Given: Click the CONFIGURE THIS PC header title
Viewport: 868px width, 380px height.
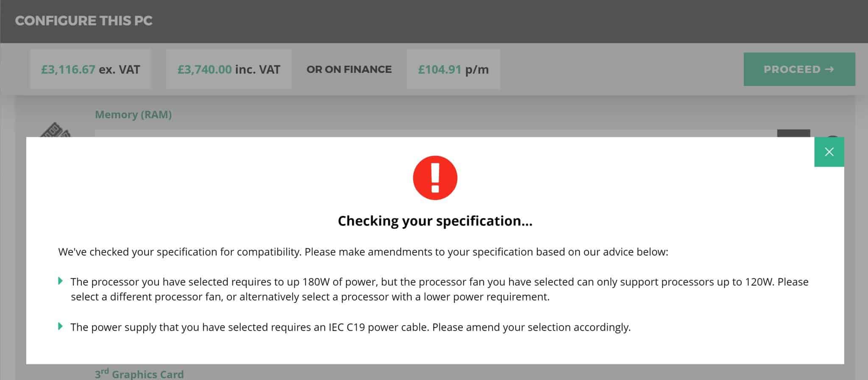Looking at the screenshot, I should (83, 21).
